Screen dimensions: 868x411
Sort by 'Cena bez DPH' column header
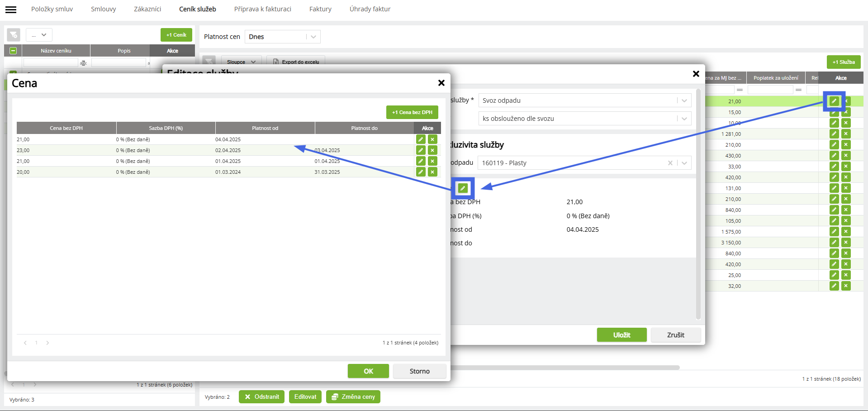(x=66, y=128)
